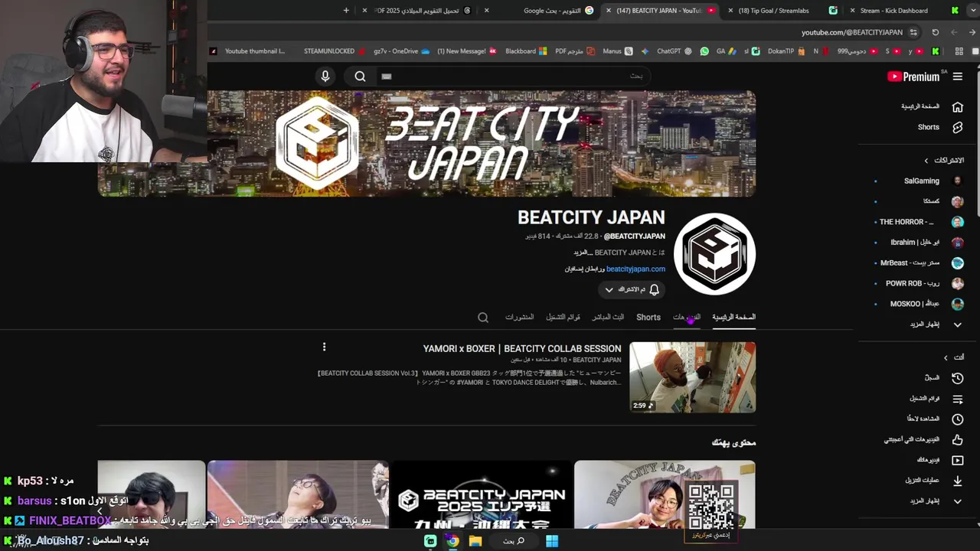Viewport: 980px width, 551px height.
Task: Switch to Stream - Kick Dashboard tab
Action: pos(903,11)
